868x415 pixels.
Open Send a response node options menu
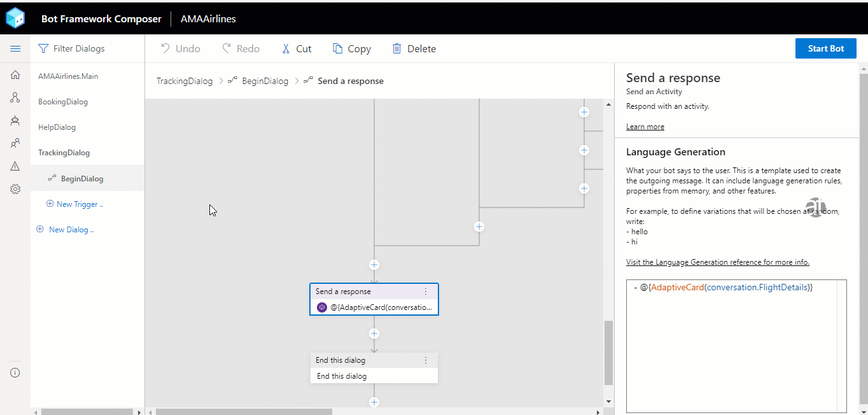point(426,292)
